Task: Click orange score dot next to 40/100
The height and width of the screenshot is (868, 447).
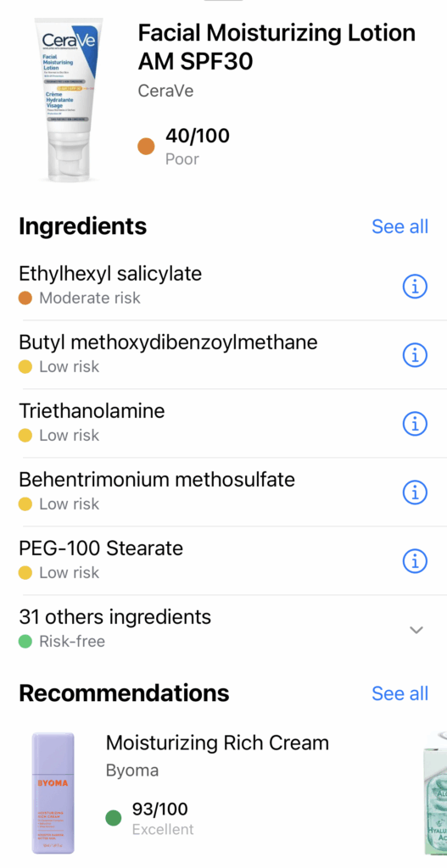Action: click(x=146, y=147)
